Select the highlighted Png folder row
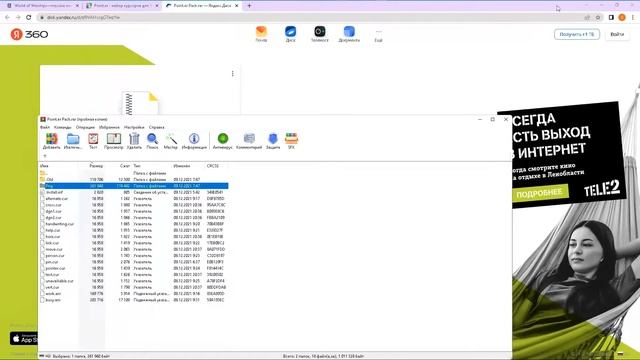Screen dimensions: 640x360 click(134, 186)
